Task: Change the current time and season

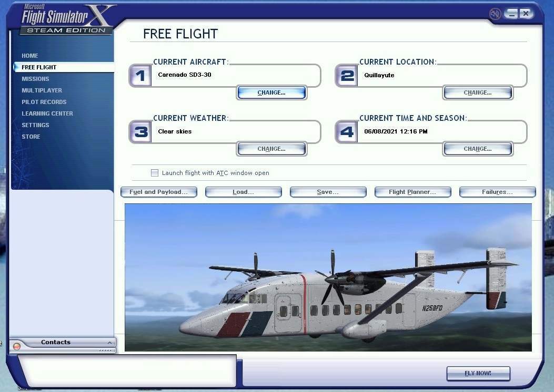Action: (477, 149)
